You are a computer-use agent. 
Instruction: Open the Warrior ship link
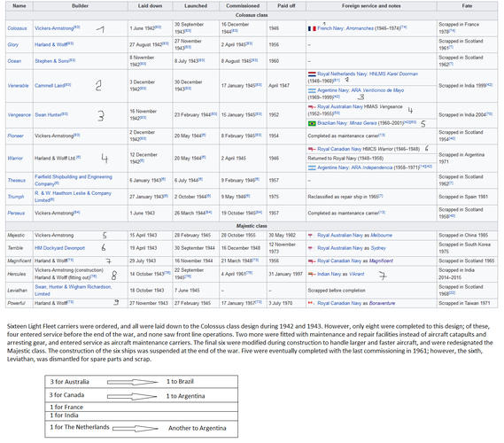click(15, 159)
